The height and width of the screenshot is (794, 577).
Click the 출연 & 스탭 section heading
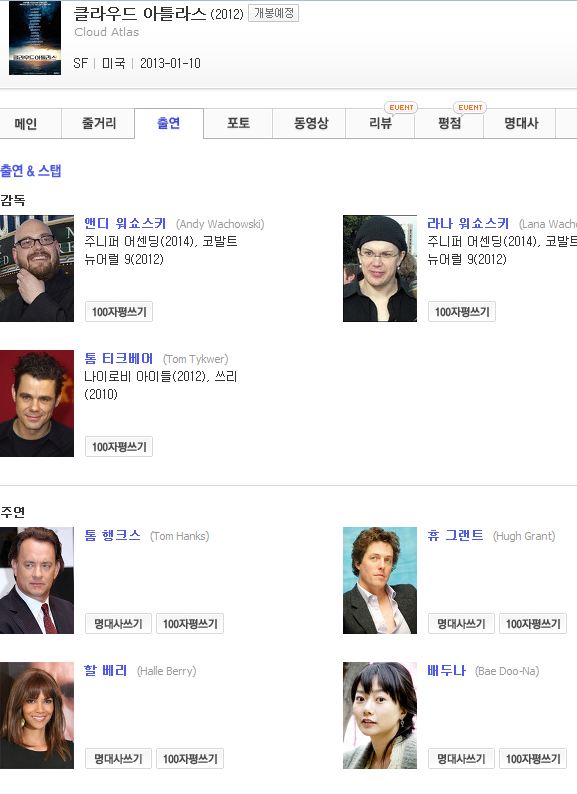coord(31,171)
